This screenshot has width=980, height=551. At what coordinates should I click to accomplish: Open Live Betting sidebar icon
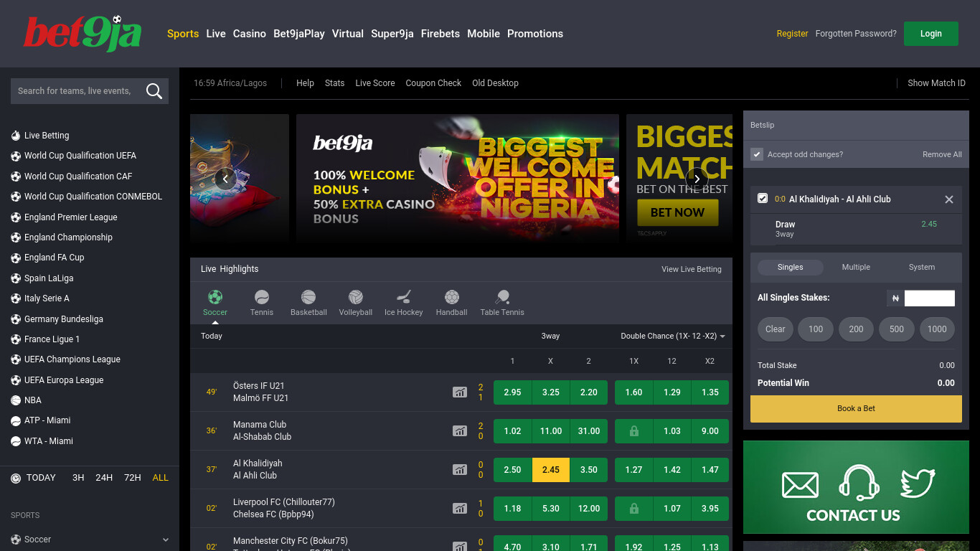point(16,136)
